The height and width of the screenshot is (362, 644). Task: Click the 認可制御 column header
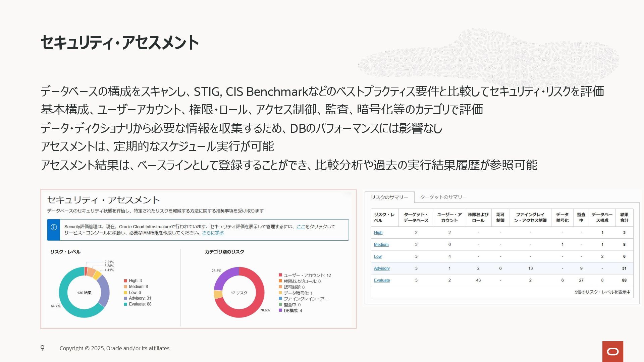click(500, 218)
